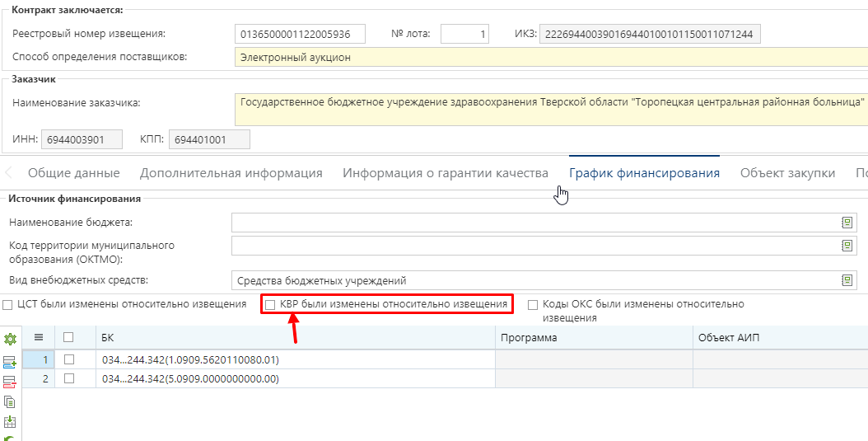Open the Объект закупки tab
The image size is (868, 441).
[x=787, y=173]
